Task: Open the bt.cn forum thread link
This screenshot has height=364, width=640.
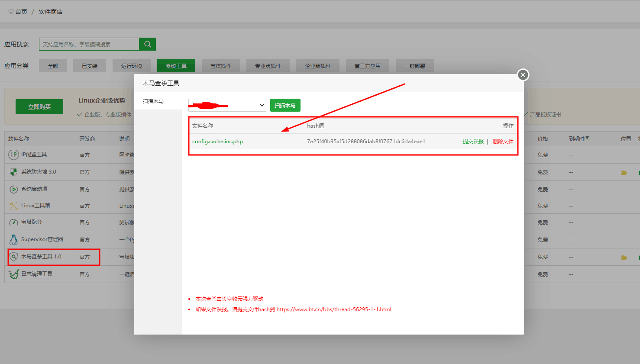Action: [334, 309]
